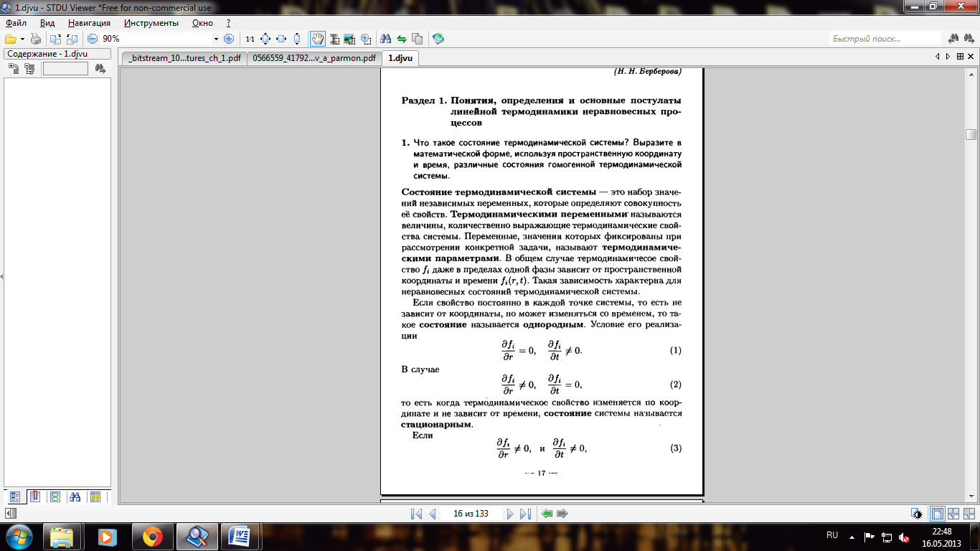Open the Файл menu
The height and width of the screenshot is (551, 980).
click(x=16, y=23)
